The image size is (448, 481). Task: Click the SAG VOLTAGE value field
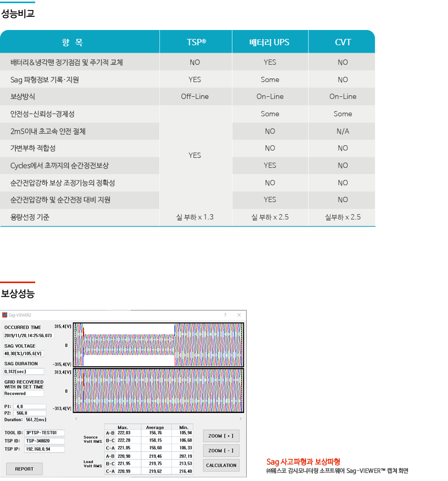coord(24,354)
